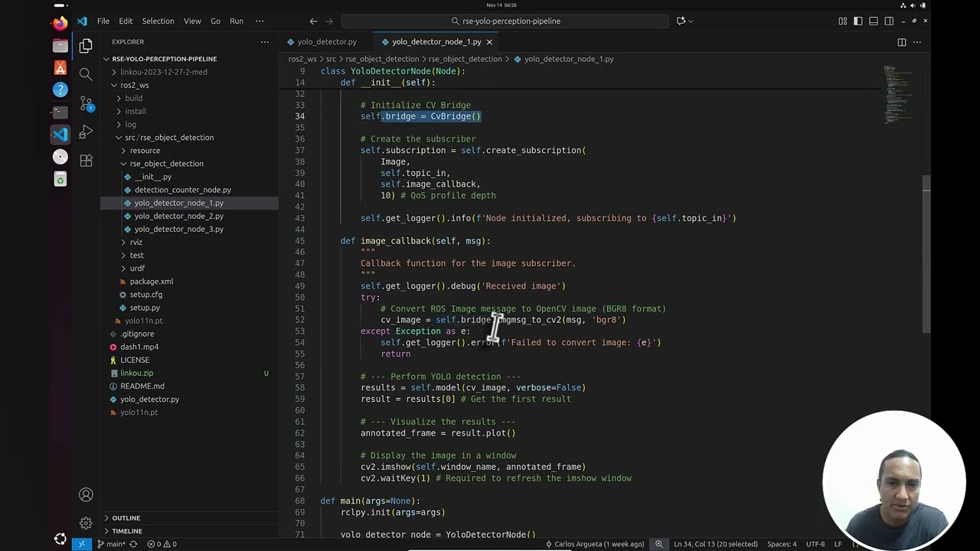Click the navigate forward arrow

click(x=329, y=21)
